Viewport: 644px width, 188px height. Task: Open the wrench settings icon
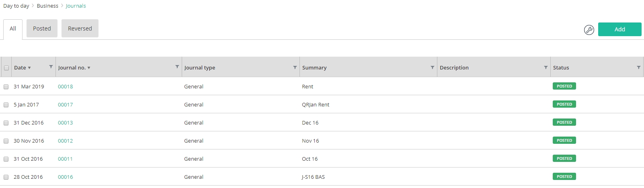pyautogui.click(x=589, y=30)
